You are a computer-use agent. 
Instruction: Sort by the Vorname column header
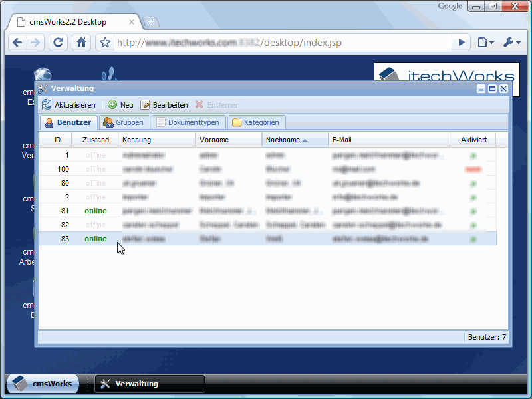(229, 140)
